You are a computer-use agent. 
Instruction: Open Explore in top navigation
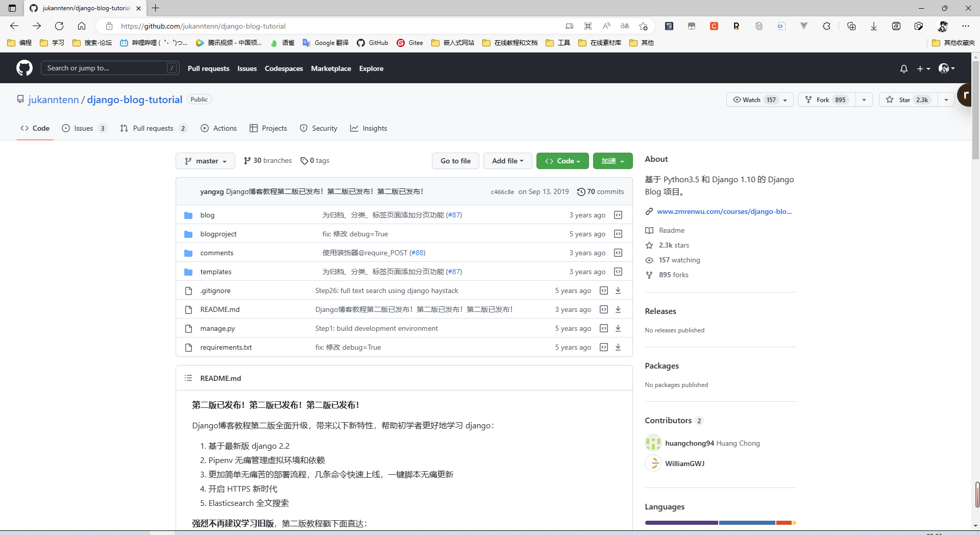click(x=371, y=68)
